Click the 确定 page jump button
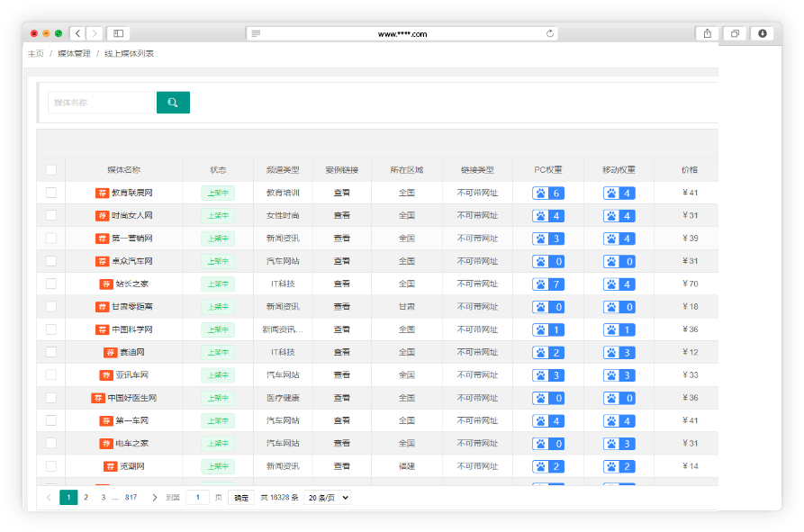 pos(241,497)
